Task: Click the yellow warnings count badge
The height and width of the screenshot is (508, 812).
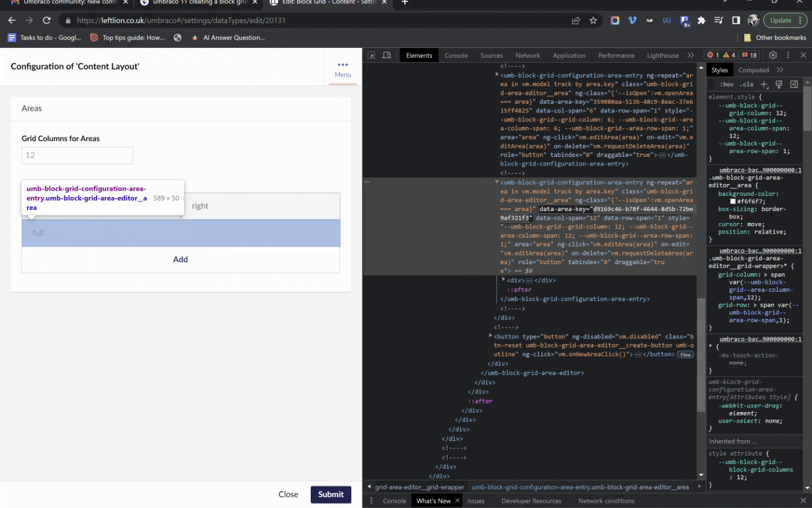Action: [729, 55]
